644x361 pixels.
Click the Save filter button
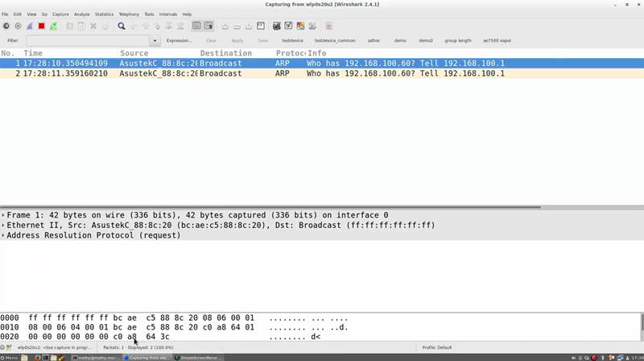[x=263, y=40]
